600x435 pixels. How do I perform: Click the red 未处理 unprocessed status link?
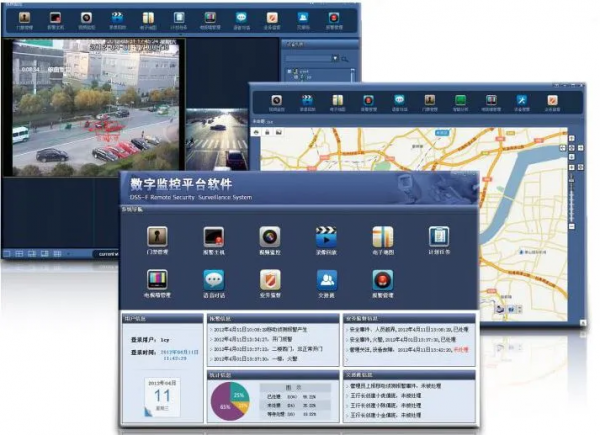click(x=460, y=351)
